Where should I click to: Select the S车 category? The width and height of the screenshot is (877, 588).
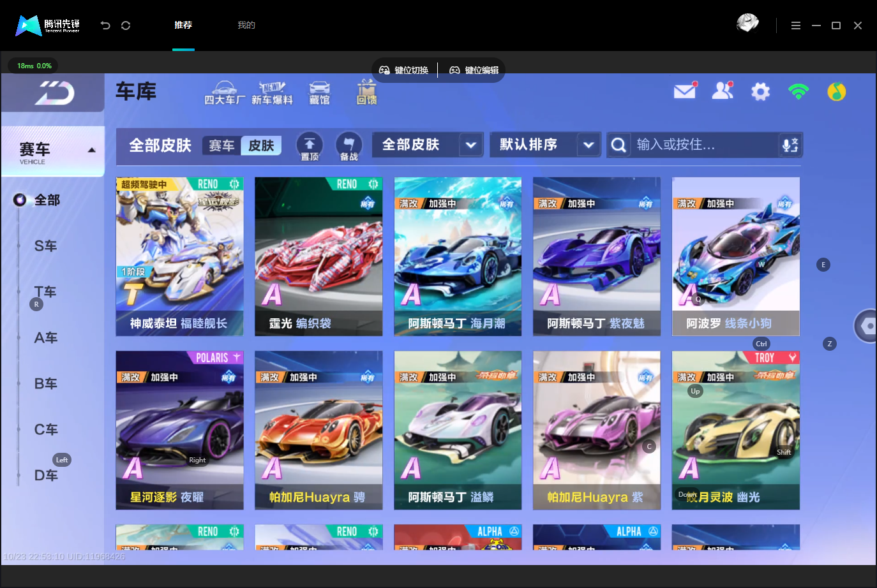point(45,246)
